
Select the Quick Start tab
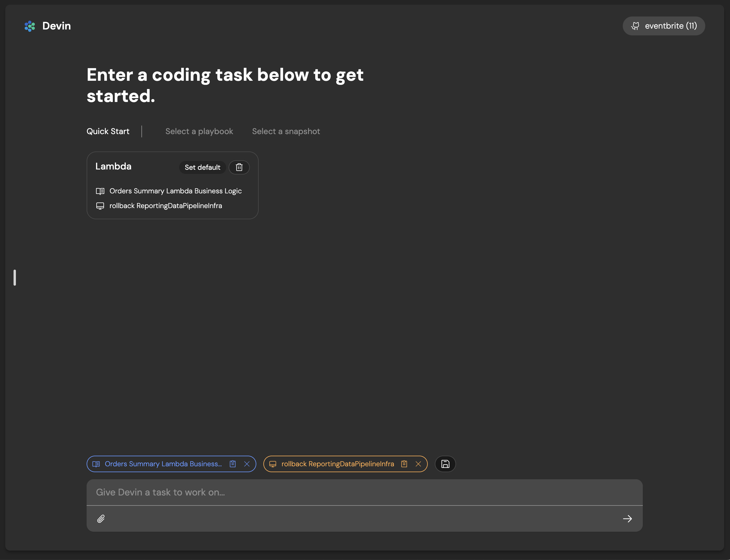(108, 131)
